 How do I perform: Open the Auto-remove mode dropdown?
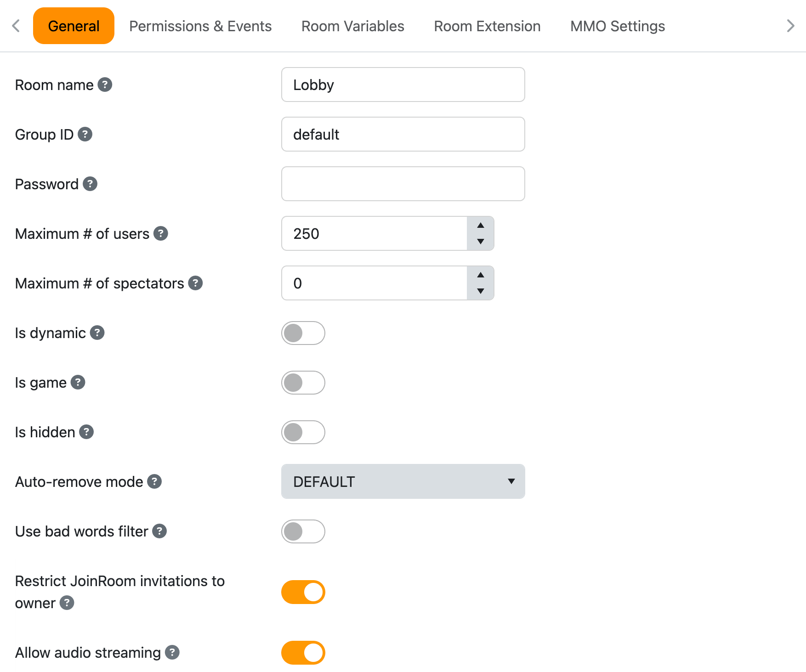[x=403, y=481]
